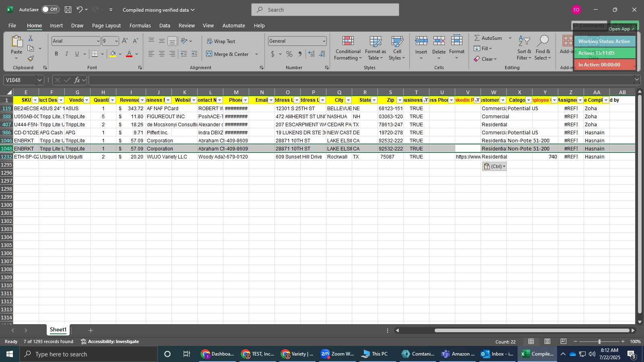Click the Center align icon

[x=161, y=54]
